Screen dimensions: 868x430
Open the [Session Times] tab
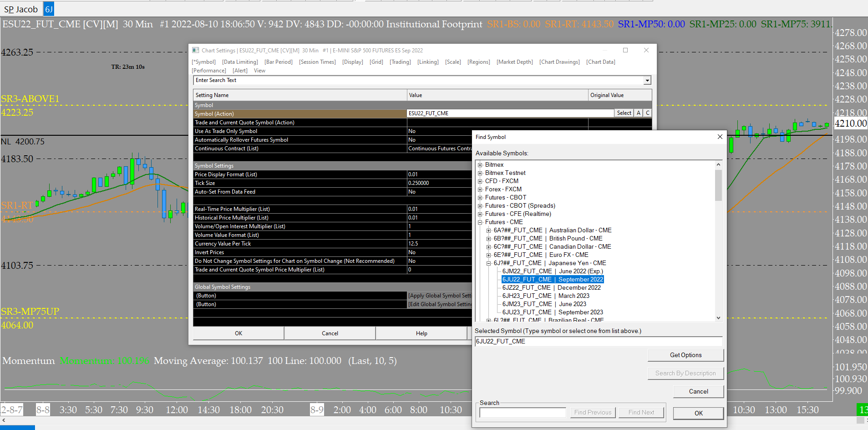[317, 62]
